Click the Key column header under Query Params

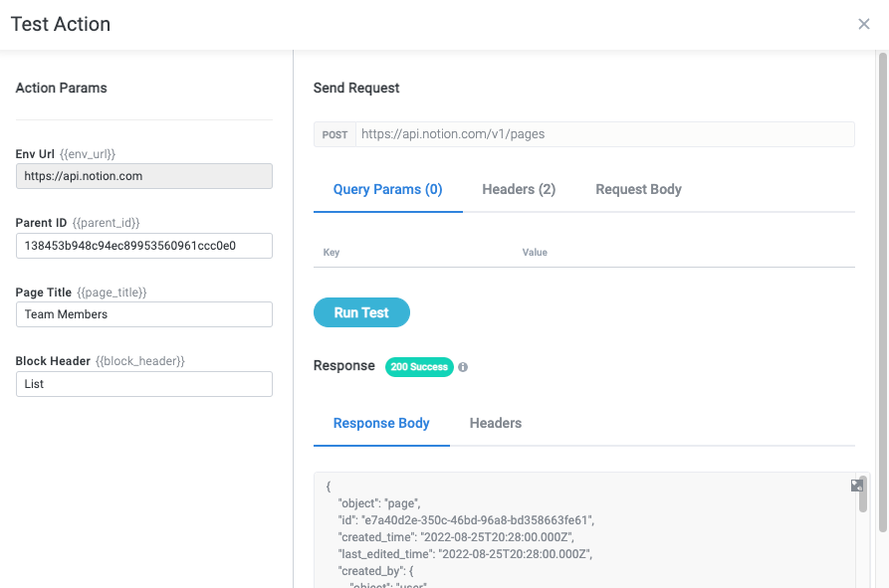pyautogui.click(x=332, y=252)
